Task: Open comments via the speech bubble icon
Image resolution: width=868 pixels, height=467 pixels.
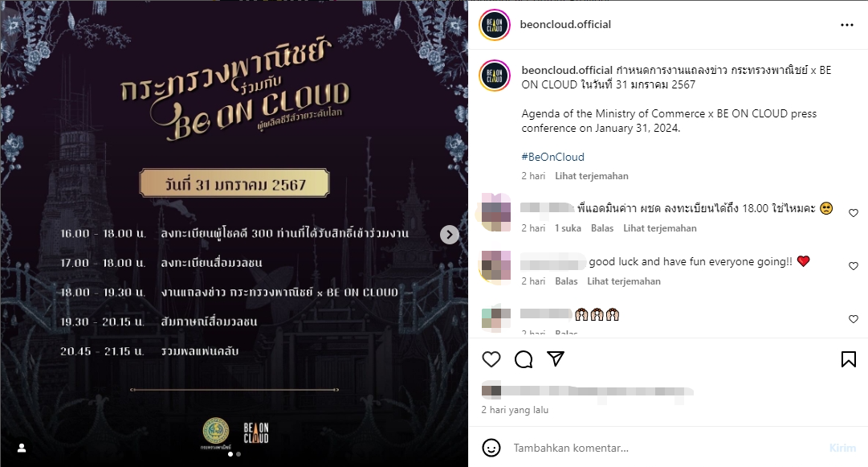Action: (x=523, y=359)
